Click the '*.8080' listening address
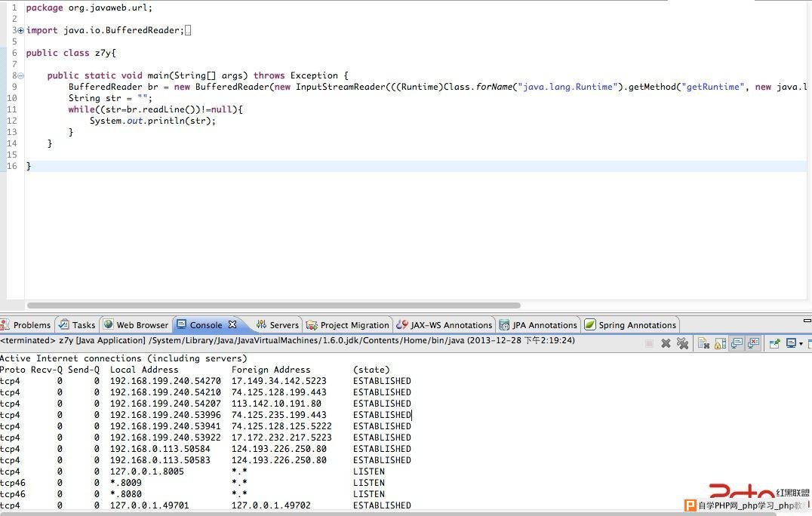This screenshot has height=516, width=812. pyautogui.click(x=126, y=495)
